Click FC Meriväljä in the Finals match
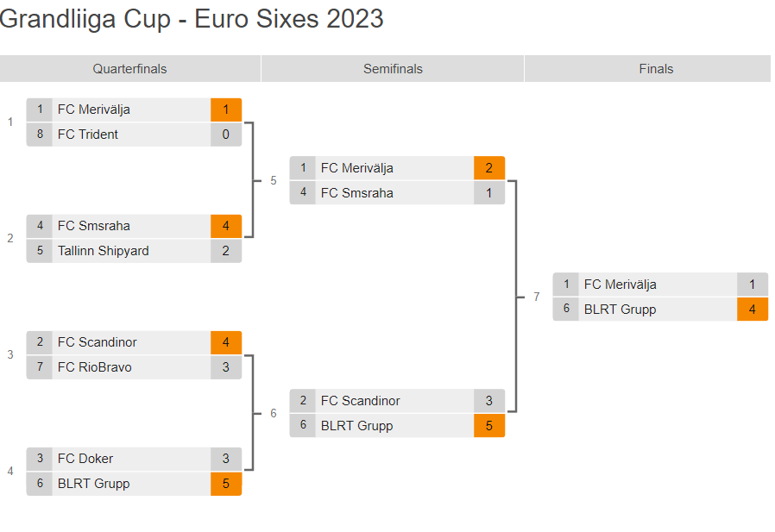The height and width of the screenshot is (532, 775). pos(620,285)
